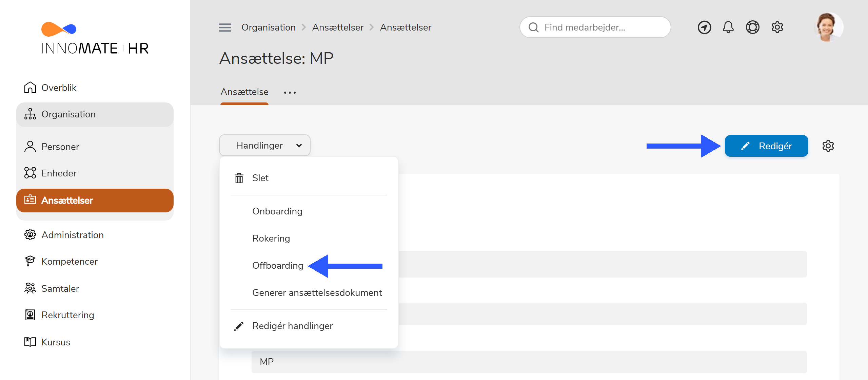Click the Kursus open book icon

tap(31, 342)
